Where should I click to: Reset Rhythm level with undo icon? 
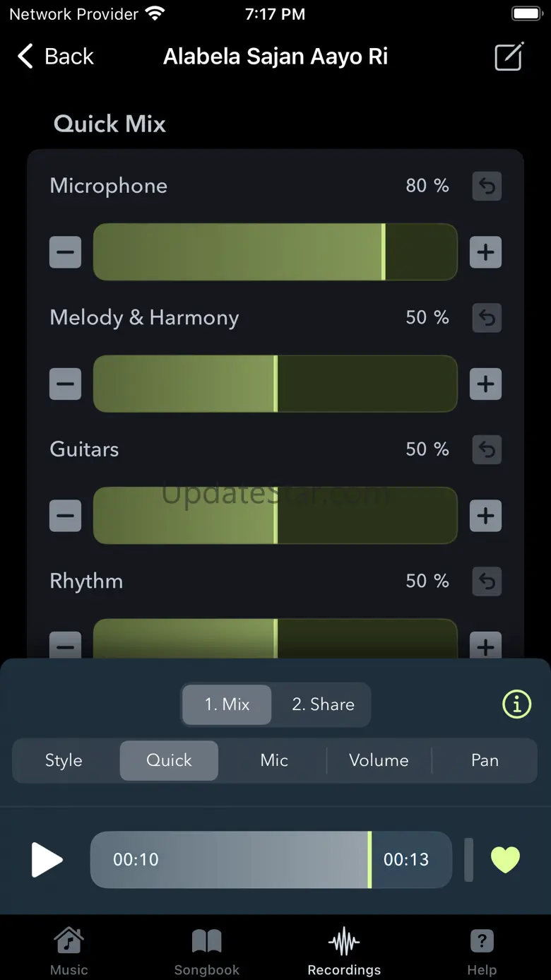pos(487,581)
